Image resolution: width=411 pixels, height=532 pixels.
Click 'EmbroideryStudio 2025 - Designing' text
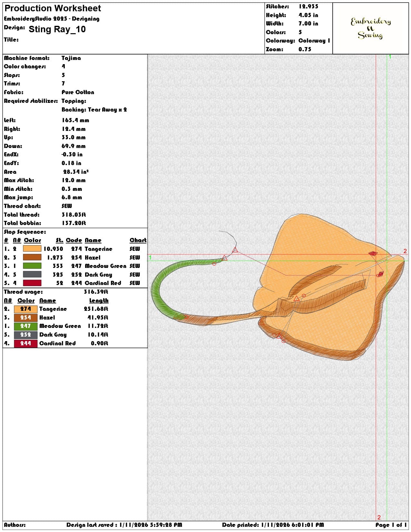point(52,19)
